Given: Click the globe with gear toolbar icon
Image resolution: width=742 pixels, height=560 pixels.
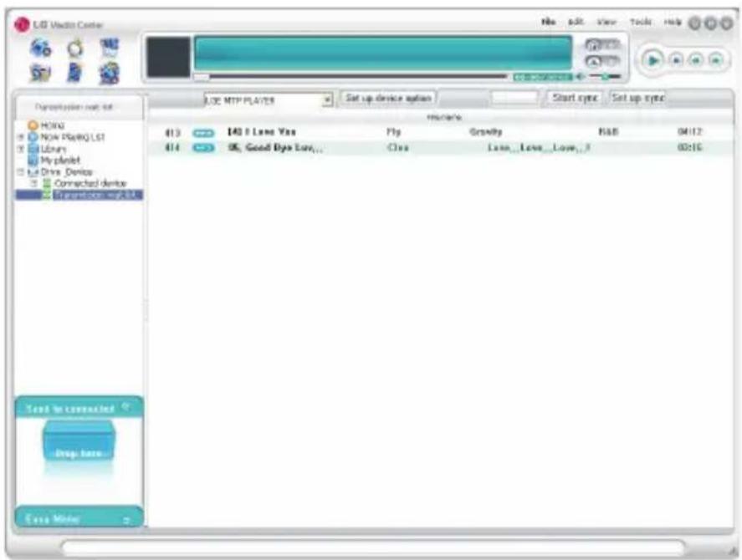Looking at the screenshot, I should (41, 48).
